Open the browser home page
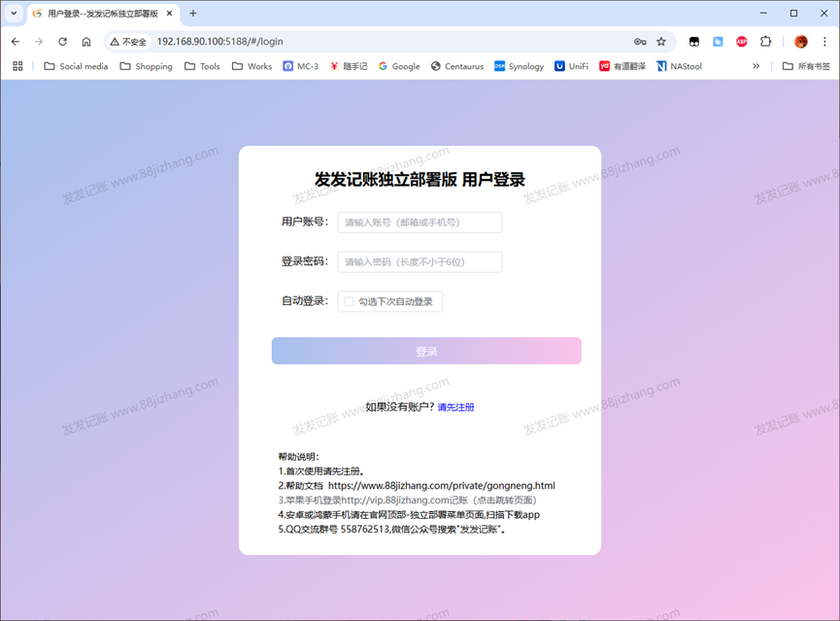This screenshot has width=840, height=621. pyautogui.click(x=86, y=41)
